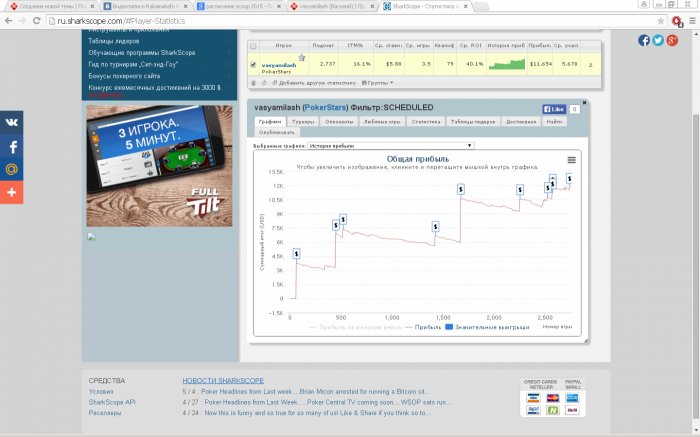Bookmark page with the address bar star

click(661, 21)
